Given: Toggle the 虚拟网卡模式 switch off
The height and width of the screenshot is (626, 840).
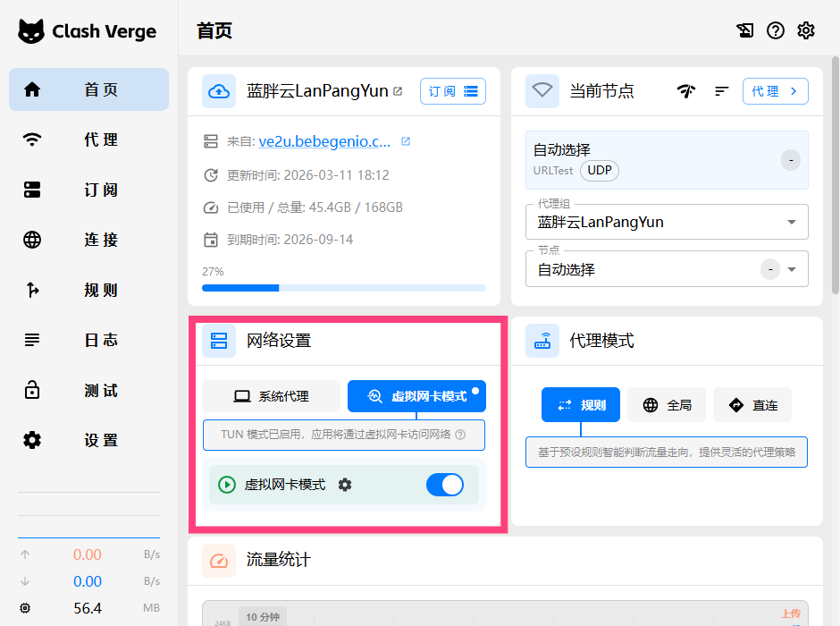Looking at the screenshot, I should 445,485.
